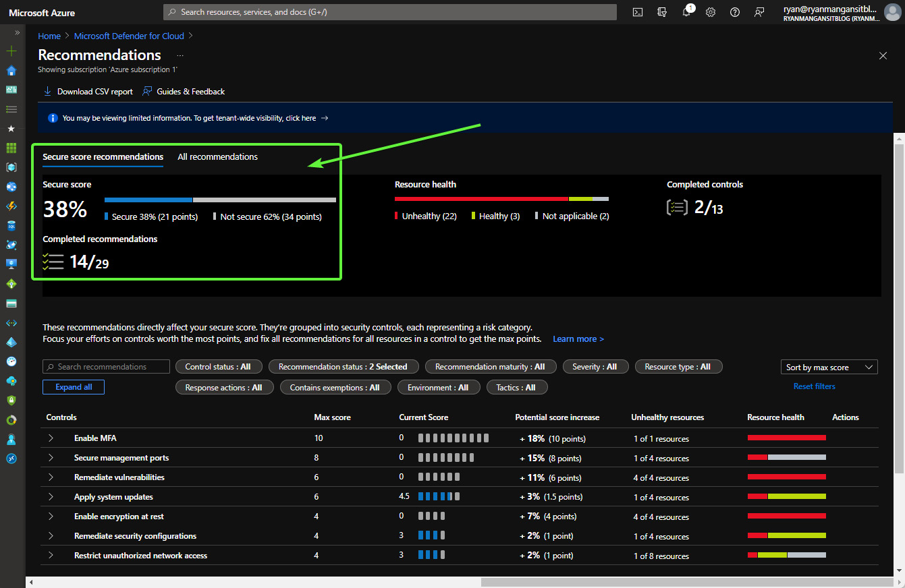Open Help and support person icon

[11, 439]
